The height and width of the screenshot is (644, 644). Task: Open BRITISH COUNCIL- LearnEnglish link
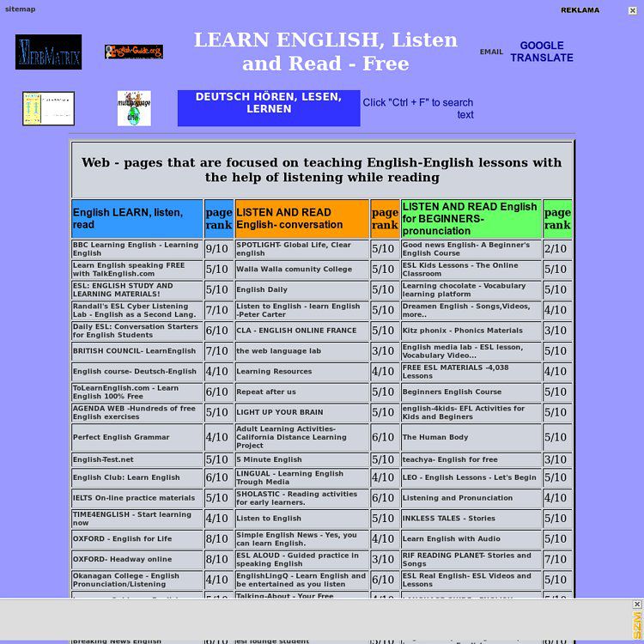point(134,351)
